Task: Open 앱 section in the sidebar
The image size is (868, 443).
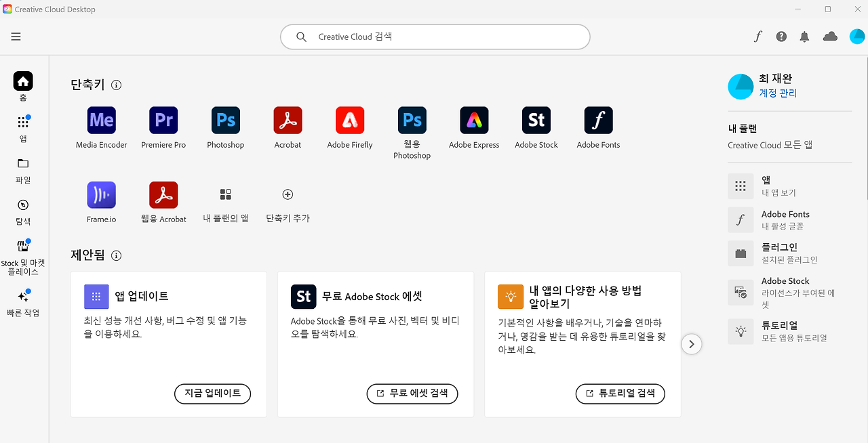Action: [x=23, y=128]
